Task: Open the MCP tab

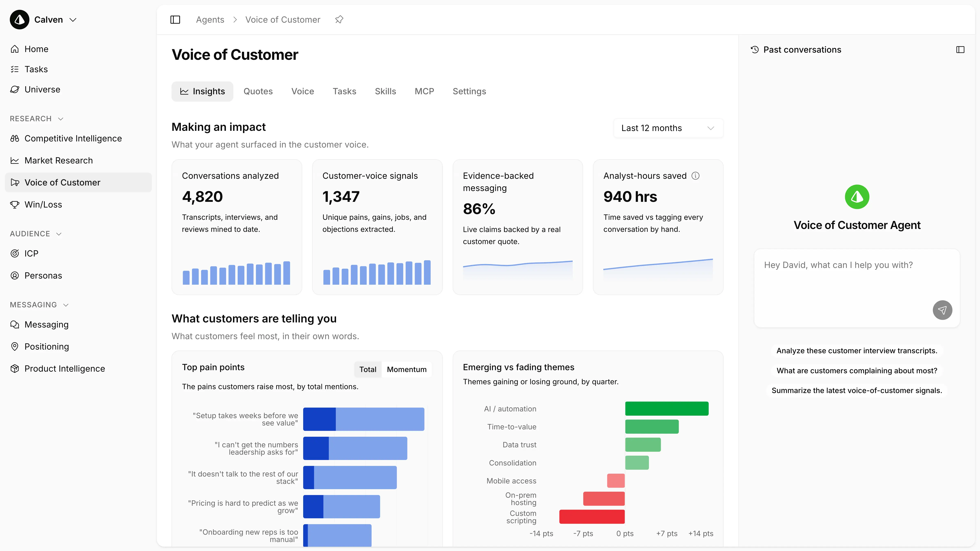Action: pos(424,91)
